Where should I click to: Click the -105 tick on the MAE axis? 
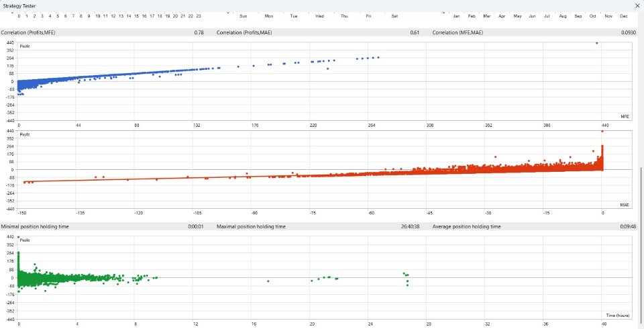pos(197,213)
